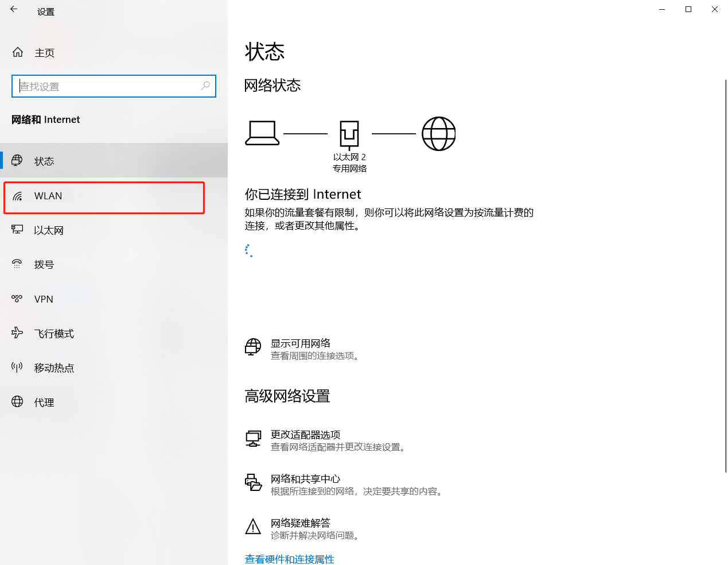
Task: Click inside the 查找设置 search box
Action: (x=114, y=86)
